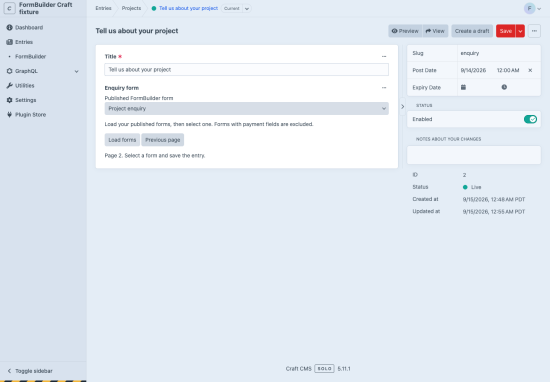
Task: Click the Tell us about your project breadcrumb
Action: coord(188,8)
